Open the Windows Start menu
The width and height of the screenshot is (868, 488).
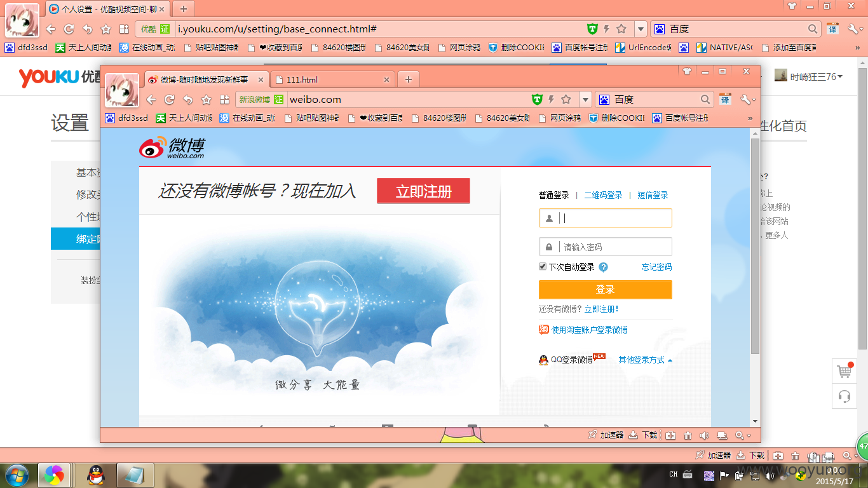click(17, 475)
